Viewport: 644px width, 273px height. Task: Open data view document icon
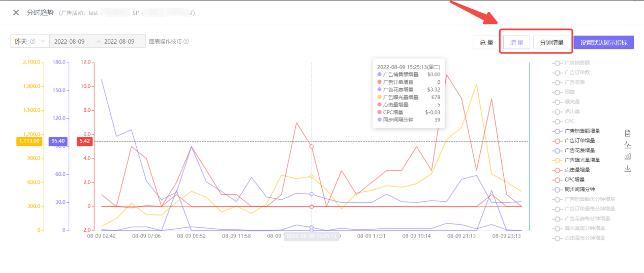click(628, 133)
